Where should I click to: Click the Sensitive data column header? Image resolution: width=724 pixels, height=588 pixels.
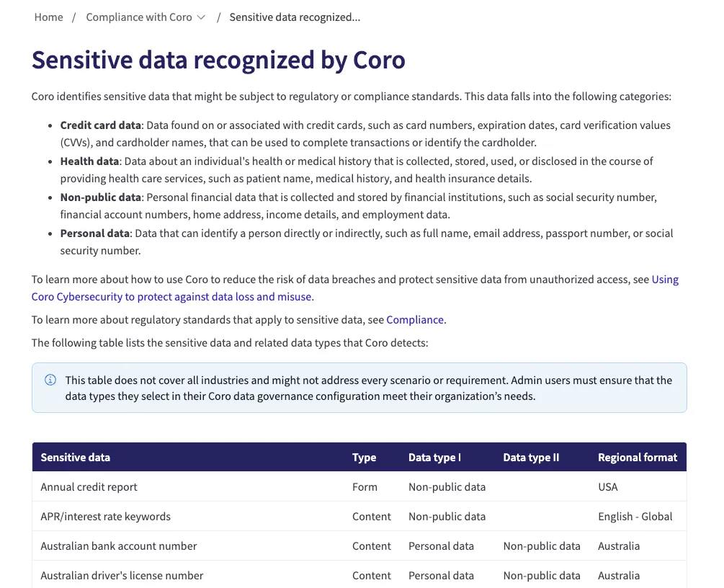click(x=75, y=458)
